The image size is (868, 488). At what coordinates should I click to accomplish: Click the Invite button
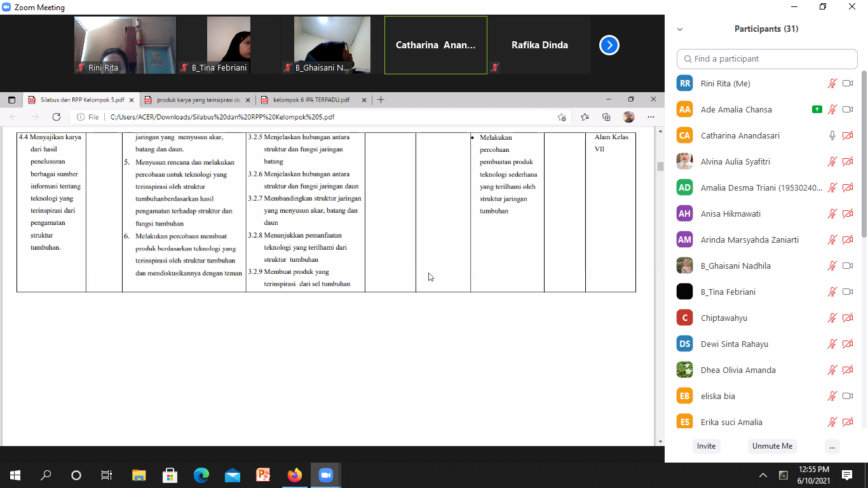coord(706,446)
